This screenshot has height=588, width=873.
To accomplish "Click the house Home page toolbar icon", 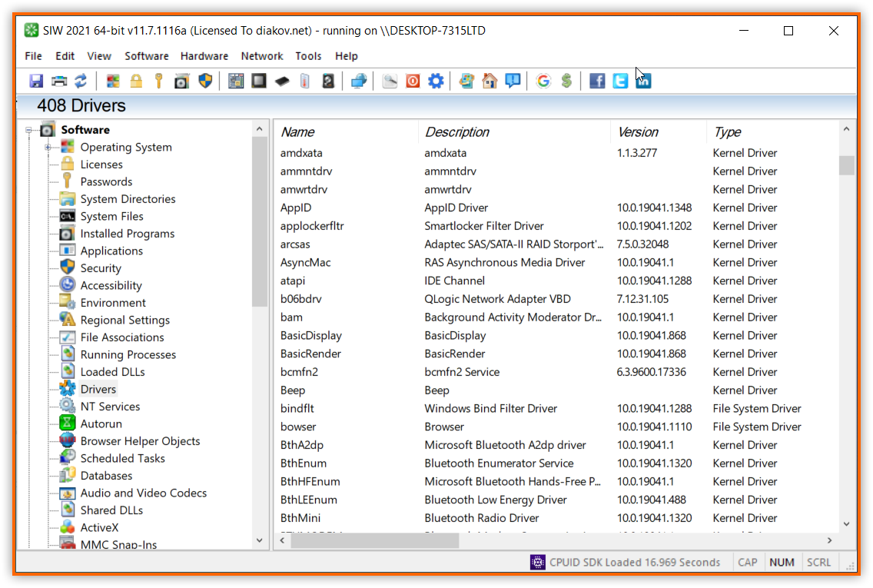I will 490,81.
